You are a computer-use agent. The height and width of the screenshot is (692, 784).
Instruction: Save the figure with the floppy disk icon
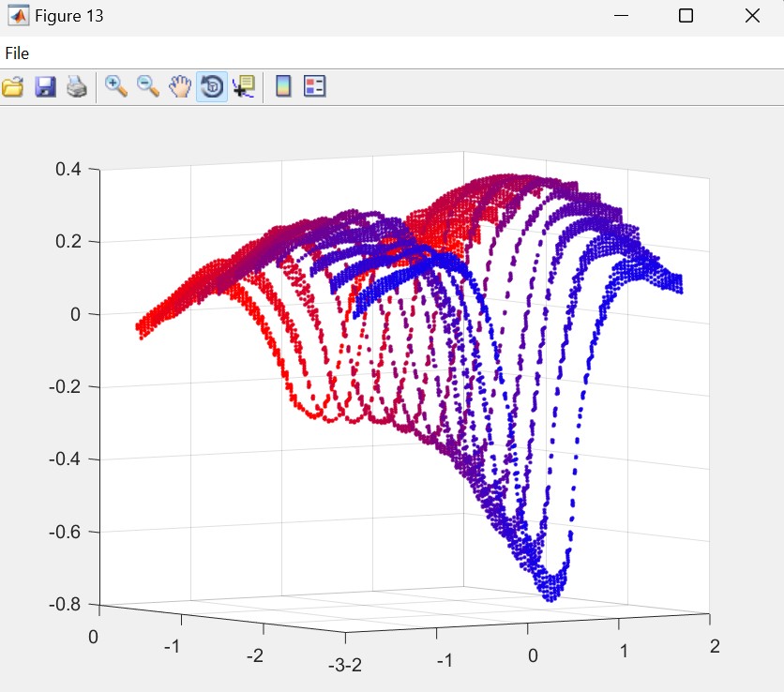[x=45, y=87]
